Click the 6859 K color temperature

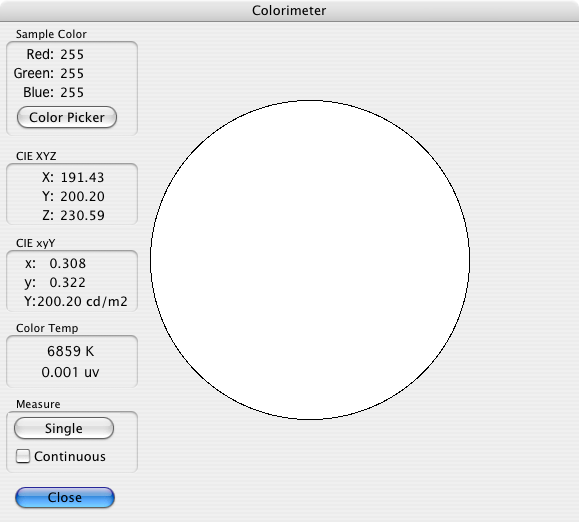tap(71, 351)
